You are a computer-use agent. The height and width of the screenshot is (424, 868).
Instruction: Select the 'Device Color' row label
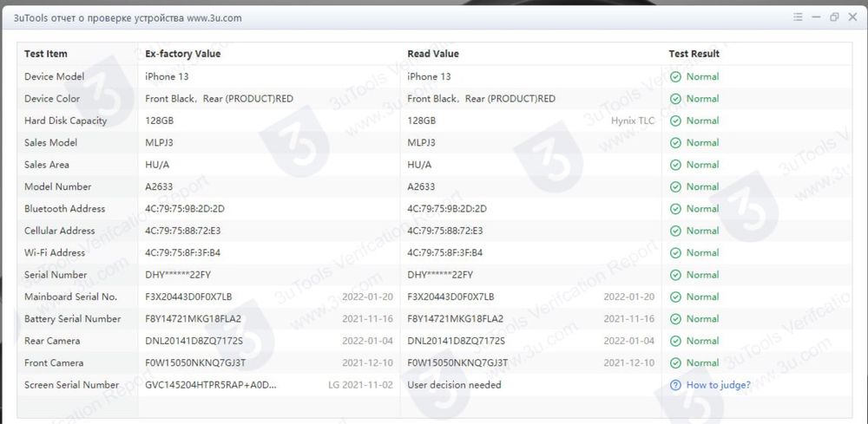click(x=52, y=98)
